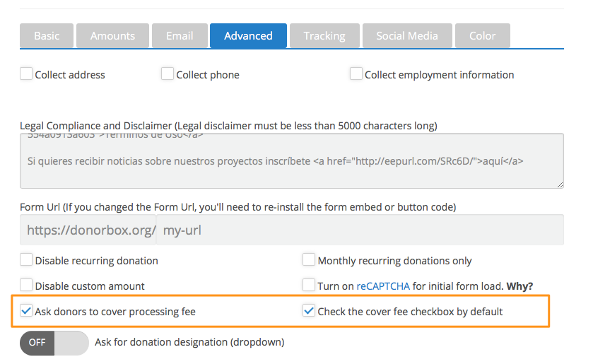This screenshot has height=364, width=593.
Task: Uncheck Ask donors to cover processing fee
Action: 26,310
